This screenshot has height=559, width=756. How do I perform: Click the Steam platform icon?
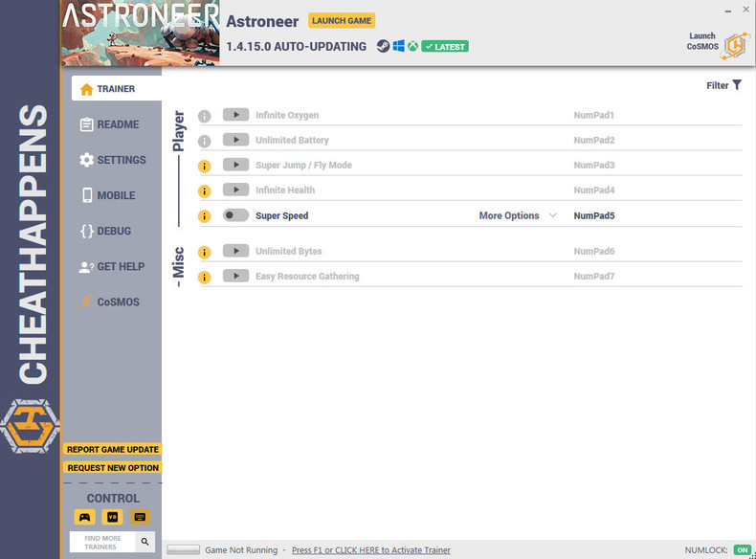384,46
